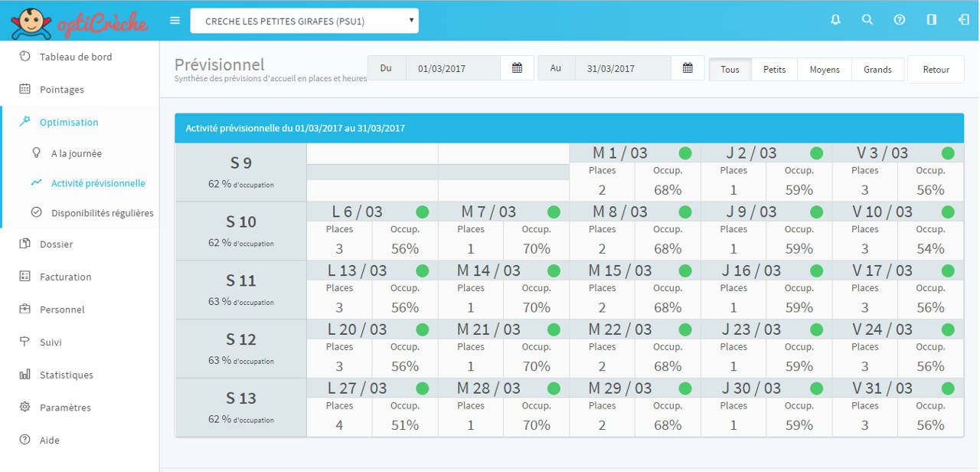Click the Retour button

point(936,69)
